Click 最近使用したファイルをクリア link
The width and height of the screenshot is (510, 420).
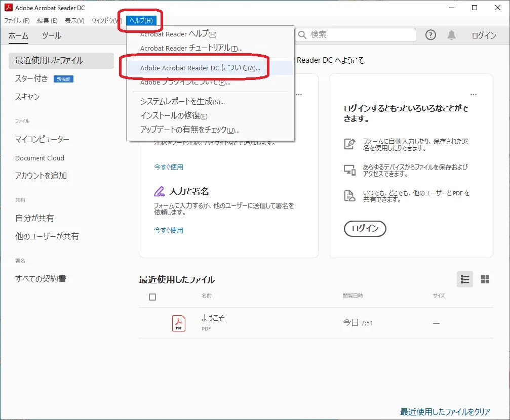point(445,412)
